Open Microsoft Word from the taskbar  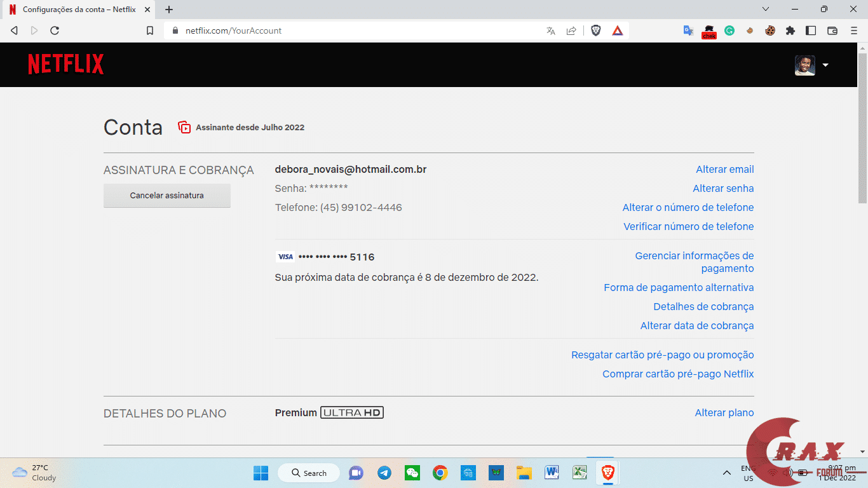pos(552,473)
